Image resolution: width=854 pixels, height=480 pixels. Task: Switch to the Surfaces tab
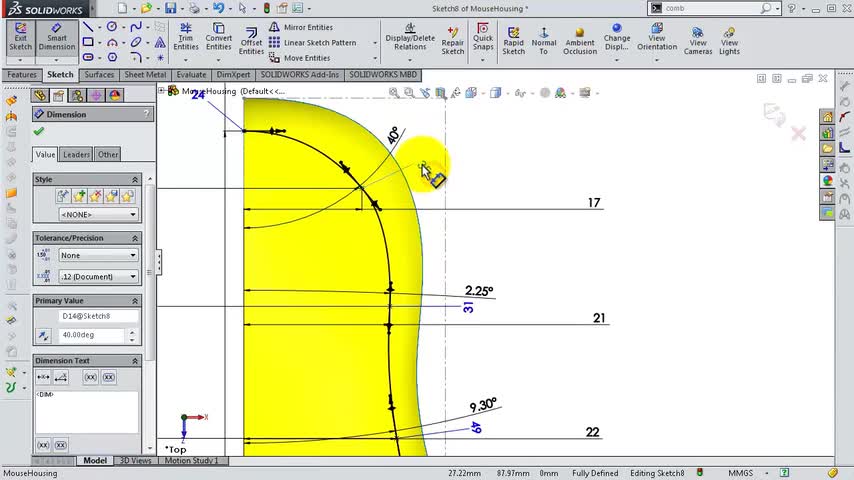pos(99,75)
